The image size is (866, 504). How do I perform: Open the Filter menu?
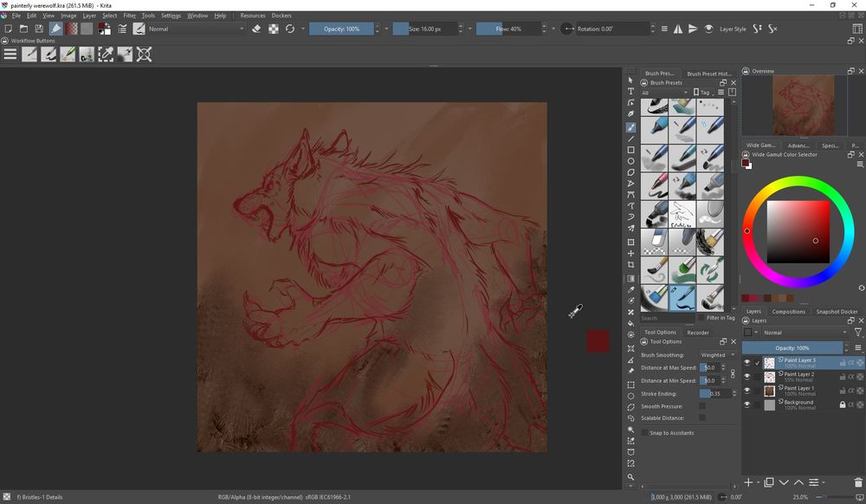click(x=130, y=16)
